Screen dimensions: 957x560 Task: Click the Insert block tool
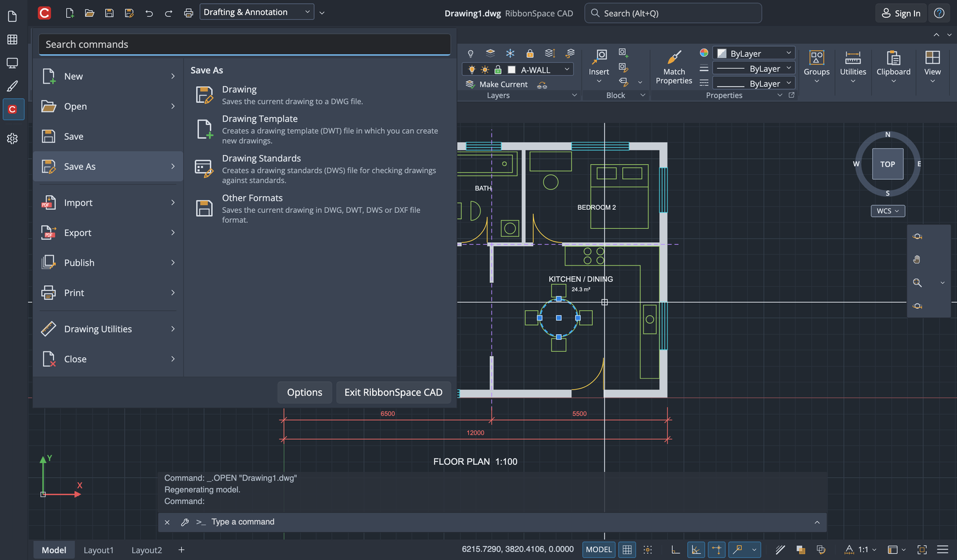[x=599, y=65]
